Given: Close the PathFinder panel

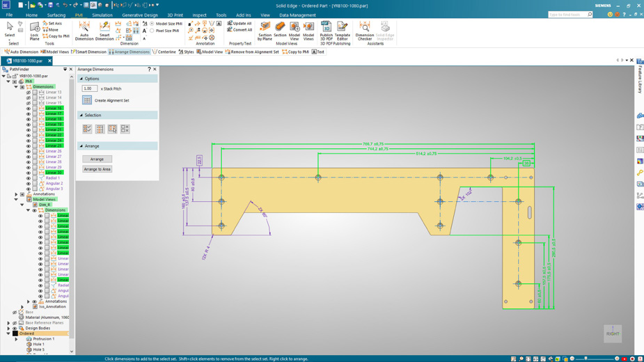Looking at the screenshot, I should [x=70, y=69].
